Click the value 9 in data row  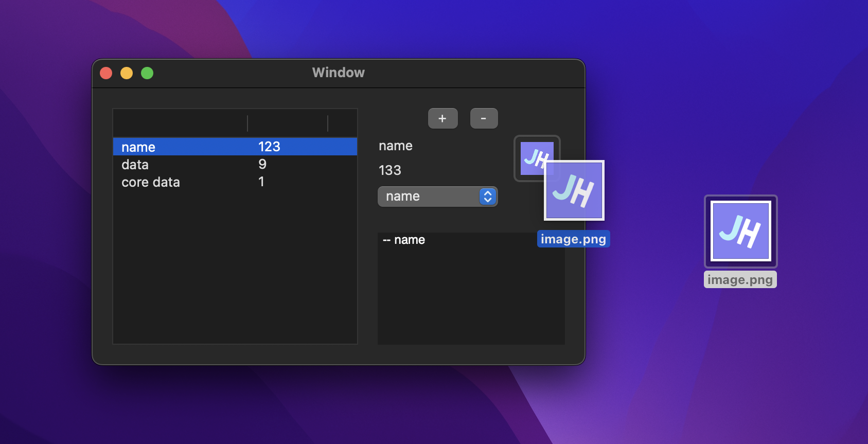tap(262, 164)
